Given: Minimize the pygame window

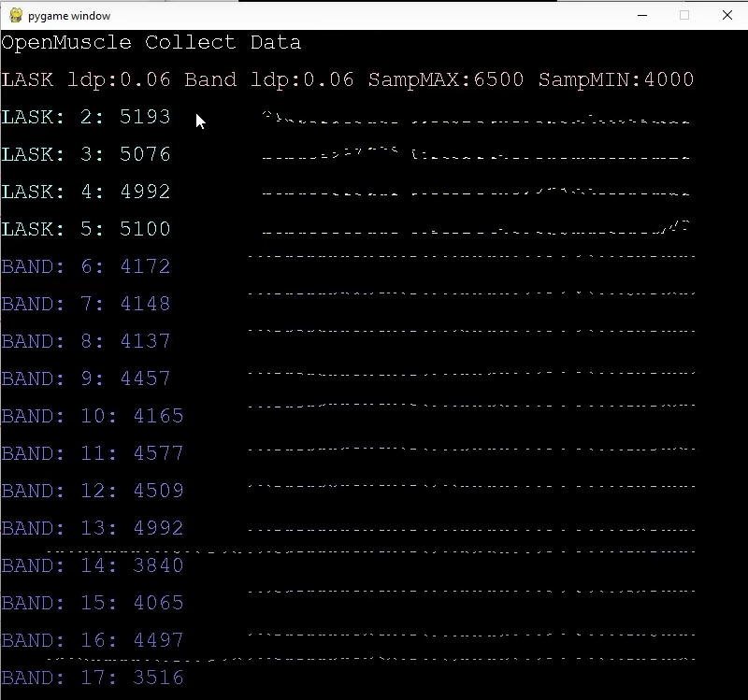Looking at the screenshot, I should click(642, 16).
